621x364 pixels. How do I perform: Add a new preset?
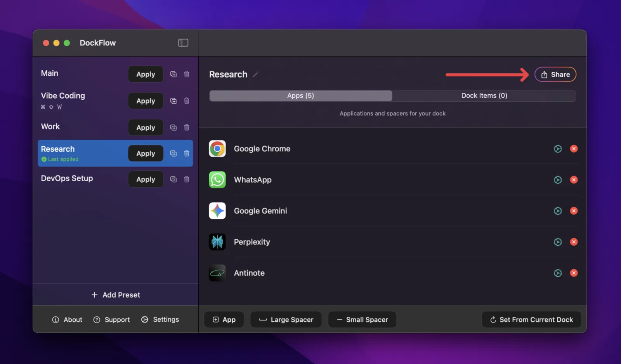point(116,295)
